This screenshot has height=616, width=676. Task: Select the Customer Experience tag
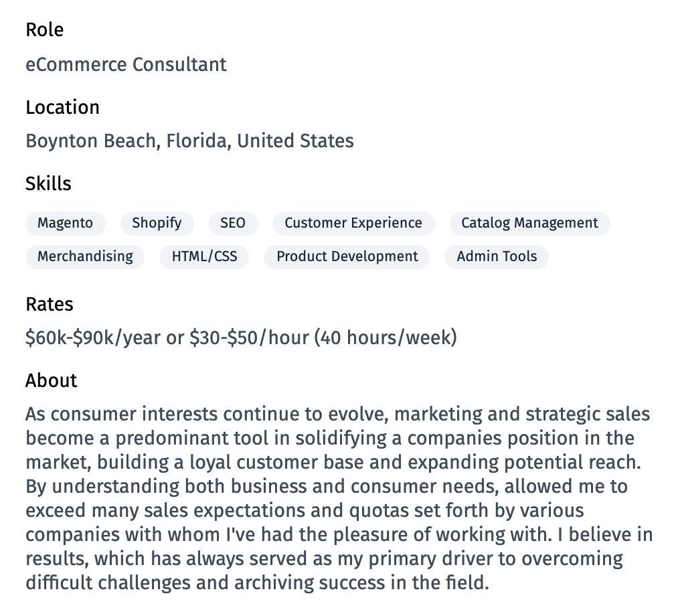click(x=353, y=224)
